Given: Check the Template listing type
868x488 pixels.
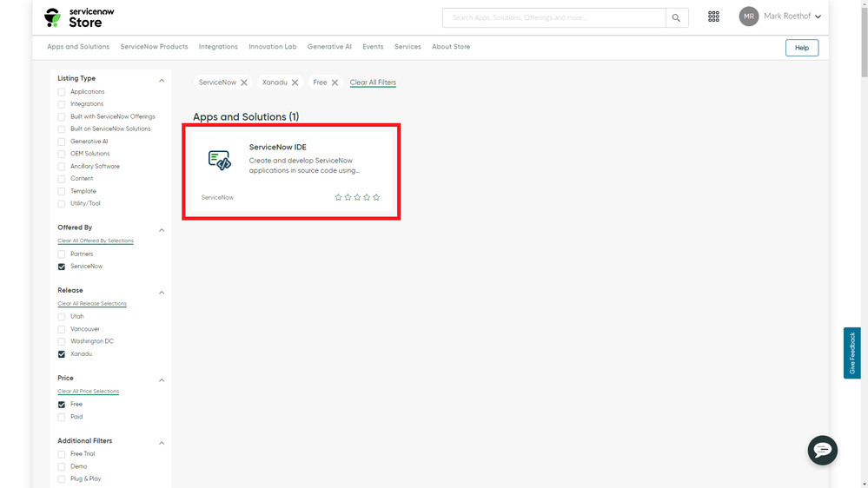Looking at the screenshot, I should click(62, 191).
